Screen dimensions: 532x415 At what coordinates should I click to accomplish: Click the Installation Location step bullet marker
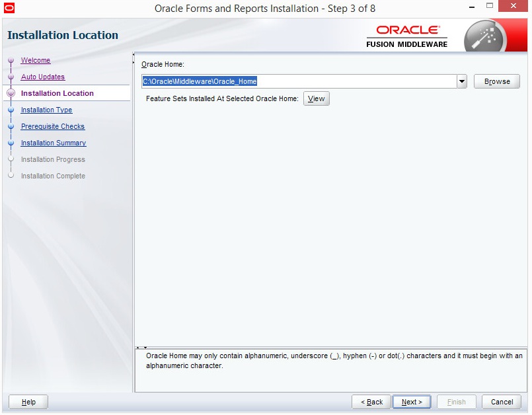11,93
